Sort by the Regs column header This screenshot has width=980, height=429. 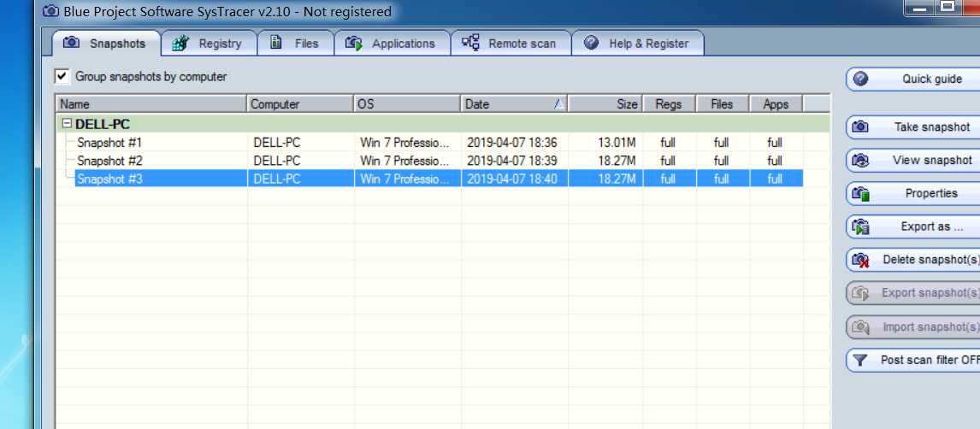click(x=669, y=104)
